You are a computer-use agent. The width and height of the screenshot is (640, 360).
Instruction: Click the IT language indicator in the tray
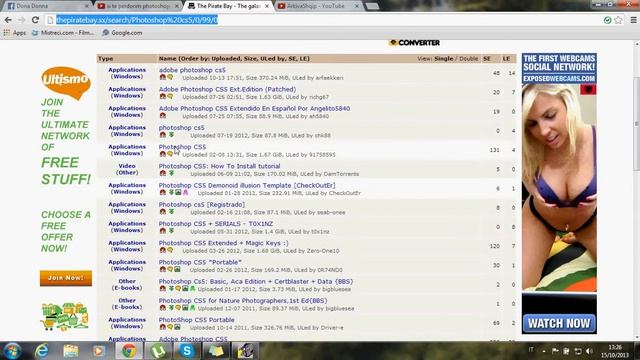531,350
